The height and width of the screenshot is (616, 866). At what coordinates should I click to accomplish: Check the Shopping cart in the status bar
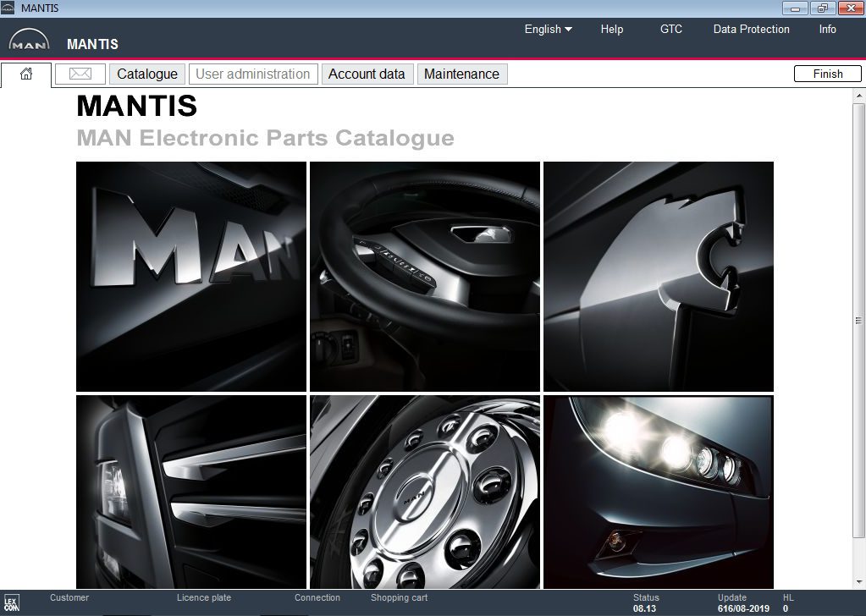[399, 597]
